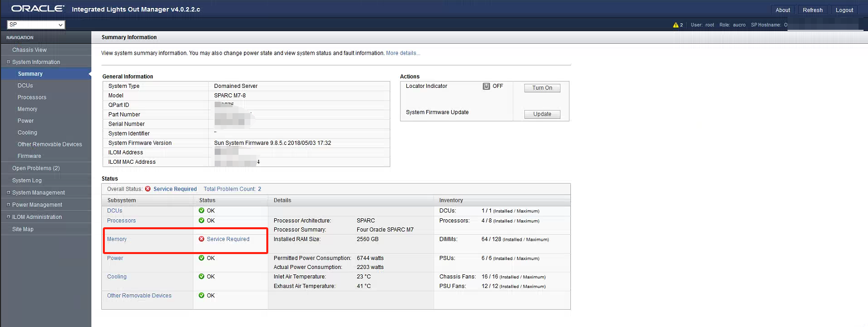868x327 pixels.
Task: Click the 64 / 128 DIMMs inventory value
Action: [x=515, y=239]
